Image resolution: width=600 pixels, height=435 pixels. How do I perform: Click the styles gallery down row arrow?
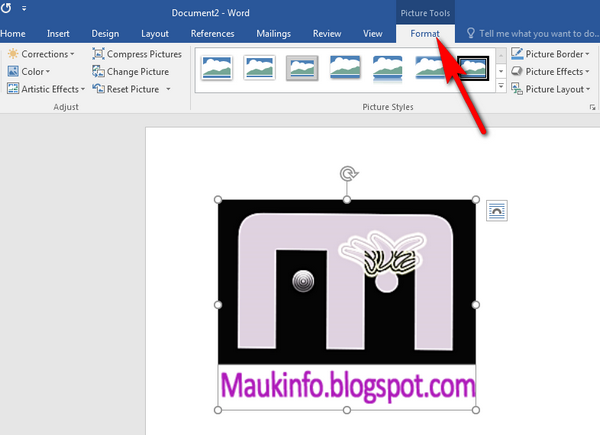501,71
